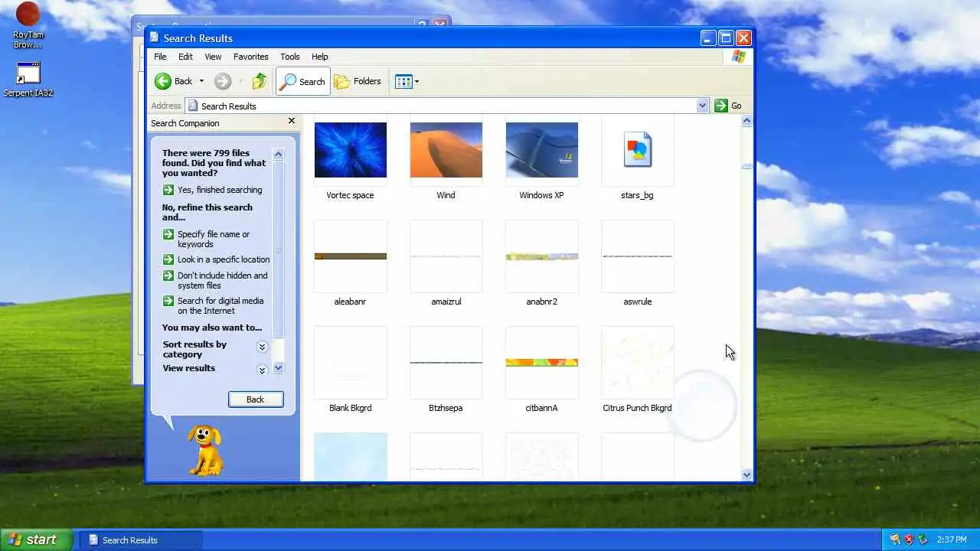Click Search for digital media on the Internet
The image size is (980, 551).
[213, 305]
